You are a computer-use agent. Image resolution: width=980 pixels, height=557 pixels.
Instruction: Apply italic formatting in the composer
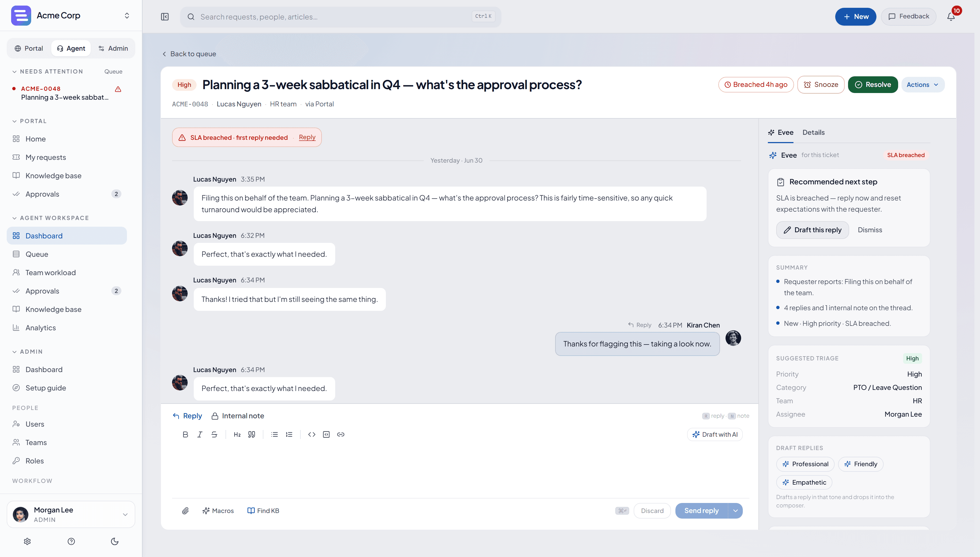pos(200,434)
